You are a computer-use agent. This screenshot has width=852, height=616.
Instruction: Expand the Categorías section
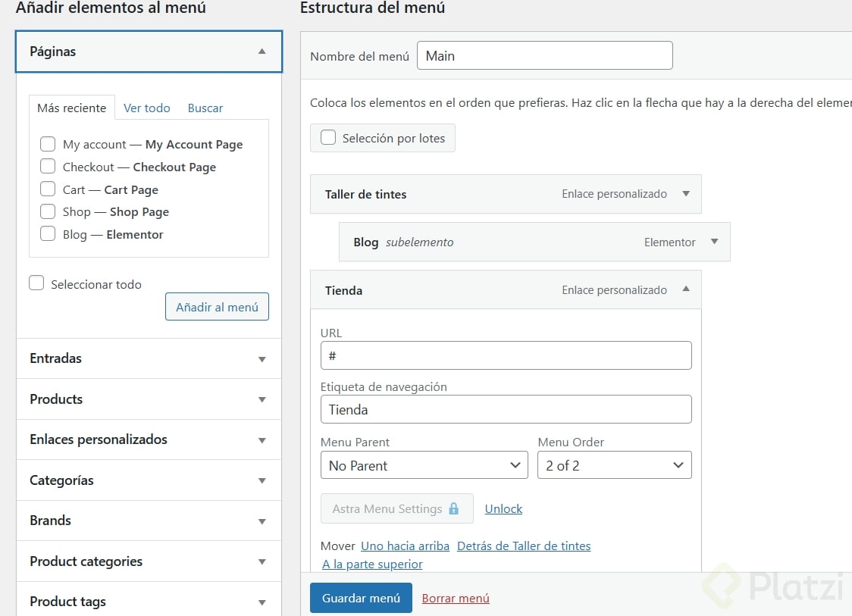coord(262,480)
